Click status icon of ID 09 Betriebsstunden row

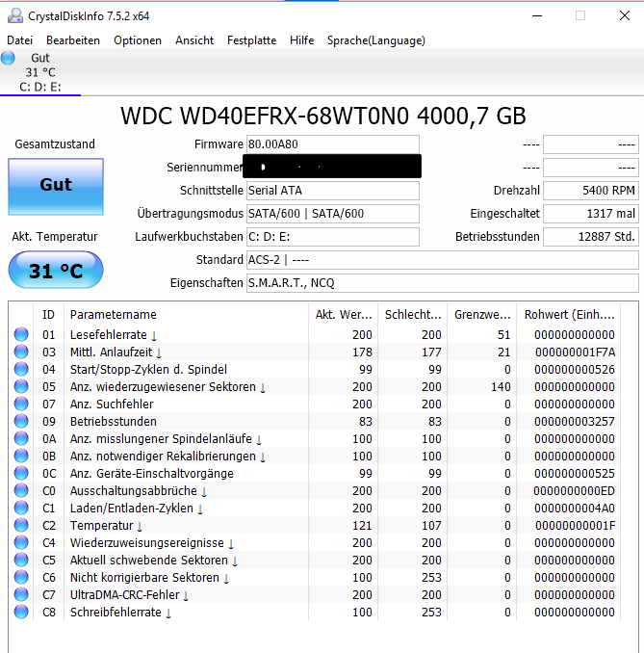click(x=21, y=421)
